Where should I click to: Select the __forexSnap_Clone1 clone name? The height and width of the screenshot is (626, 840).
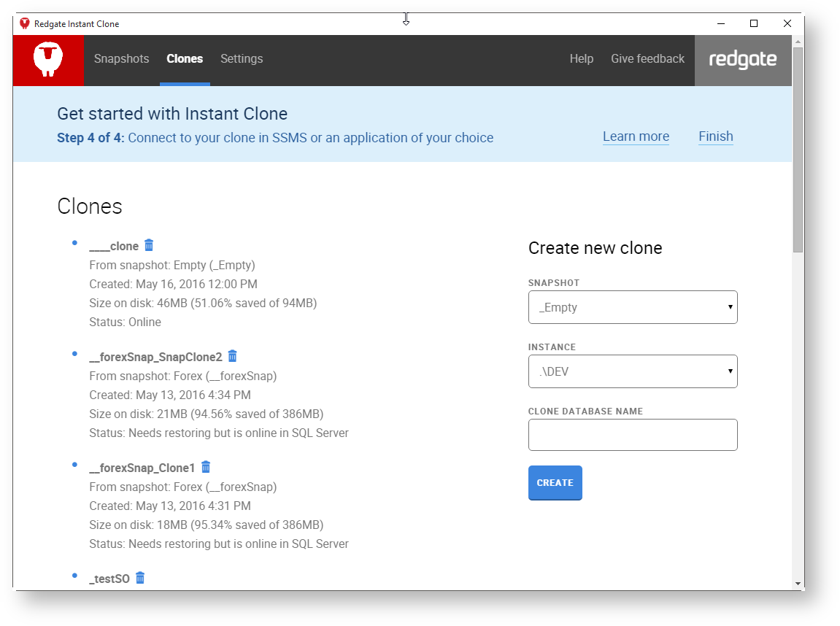pyautogui.click(x=142, y=468)
